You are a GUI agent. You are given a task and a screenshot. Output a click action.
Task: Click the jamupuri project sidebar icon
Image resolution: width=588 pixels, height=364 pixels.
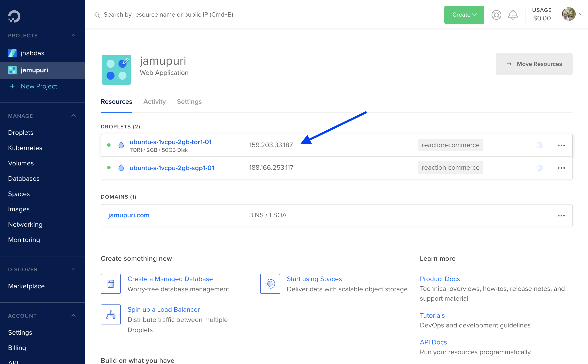pos(12,70)
